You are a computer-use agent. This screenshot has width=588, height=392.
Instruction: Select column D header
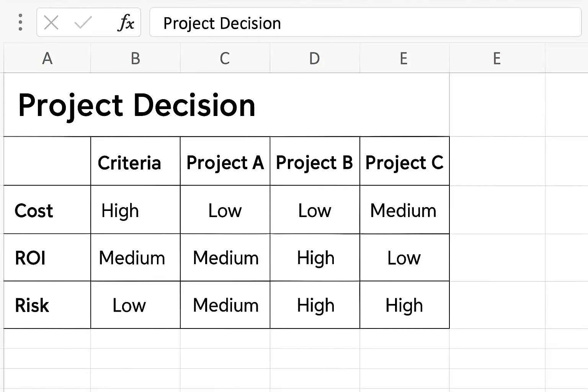pos(315,58)
